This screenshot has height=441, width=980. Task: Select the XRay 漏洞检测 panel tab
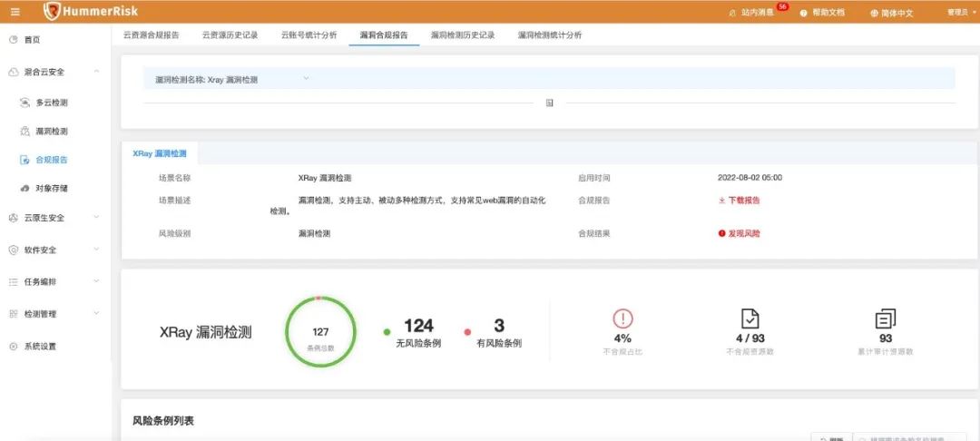[160, 153]
